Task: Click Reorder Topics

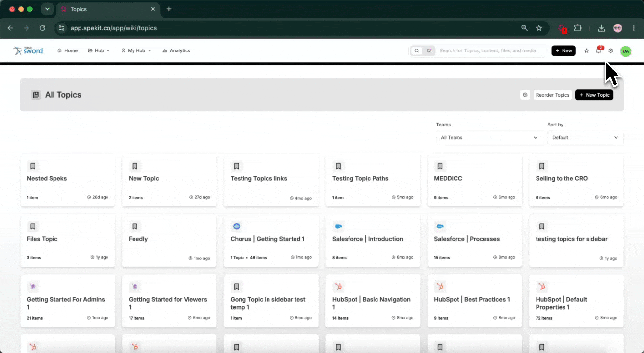Action: (x=553, y=95)
